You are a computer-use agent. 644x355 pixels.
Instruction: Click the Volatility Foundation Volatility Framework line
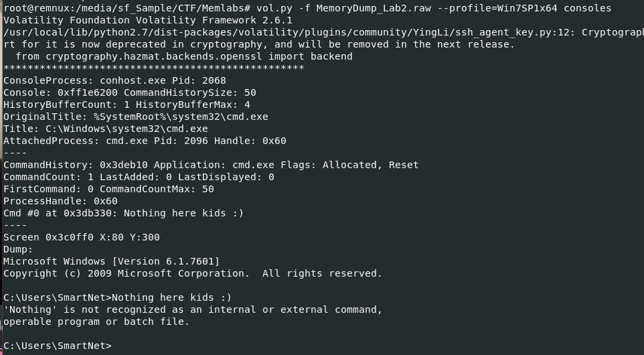[147, 20]
